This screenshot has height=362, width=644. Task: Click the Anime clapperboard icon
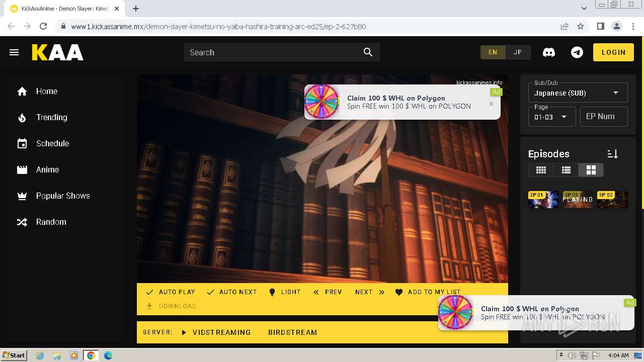pos(22,169)
